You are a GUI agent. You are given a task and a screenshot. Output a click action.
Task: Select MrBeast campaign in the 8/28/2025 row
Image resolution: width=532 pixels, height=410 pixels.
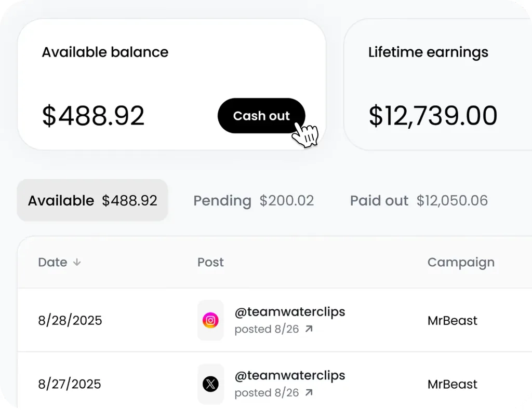(452, 321)
